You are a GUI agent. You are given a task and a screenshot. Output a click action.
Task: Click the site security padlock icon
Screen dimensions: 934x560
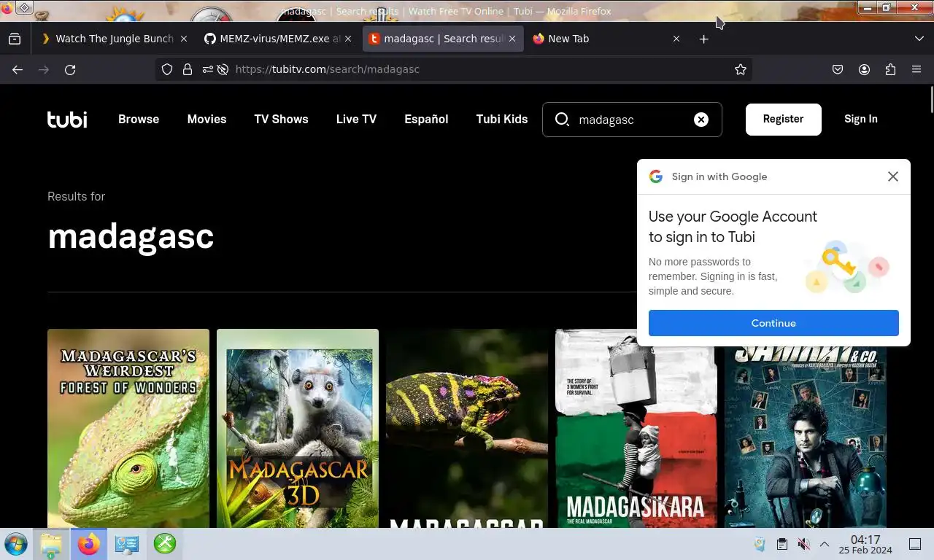188,69
